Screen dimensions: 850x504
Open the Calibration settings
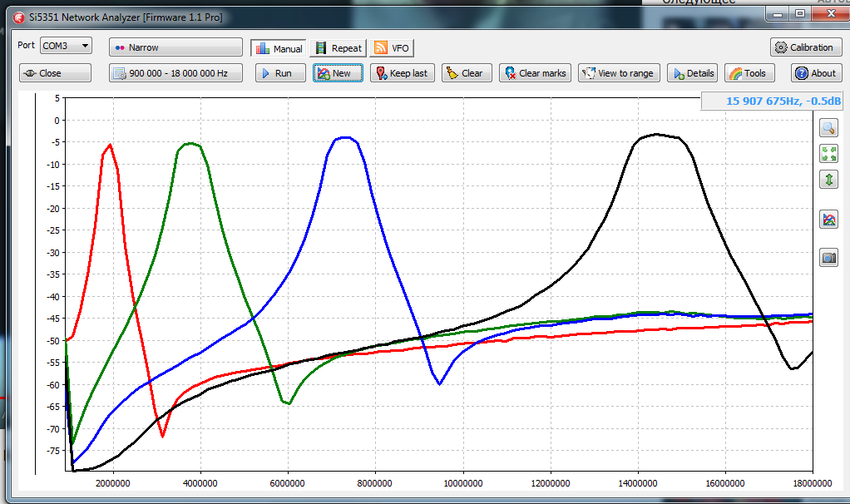[805, 47]
